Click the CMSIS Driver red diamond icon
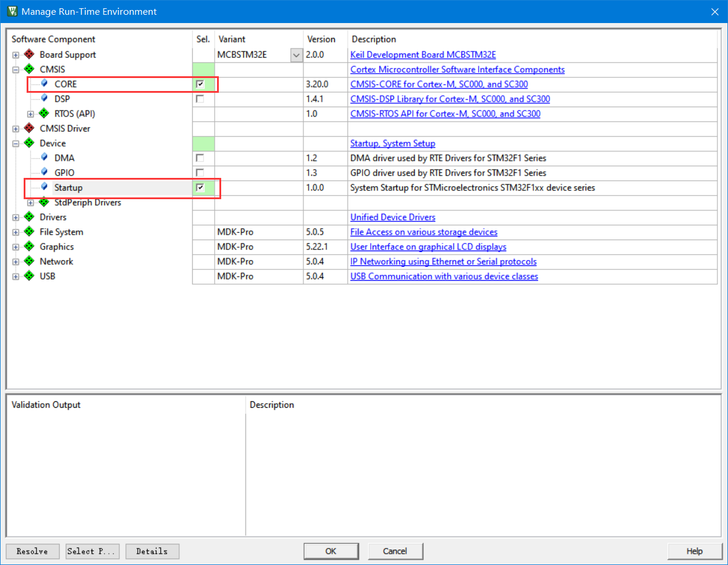The height and width of the screenshot is (565, 728). tap(30, 128)
